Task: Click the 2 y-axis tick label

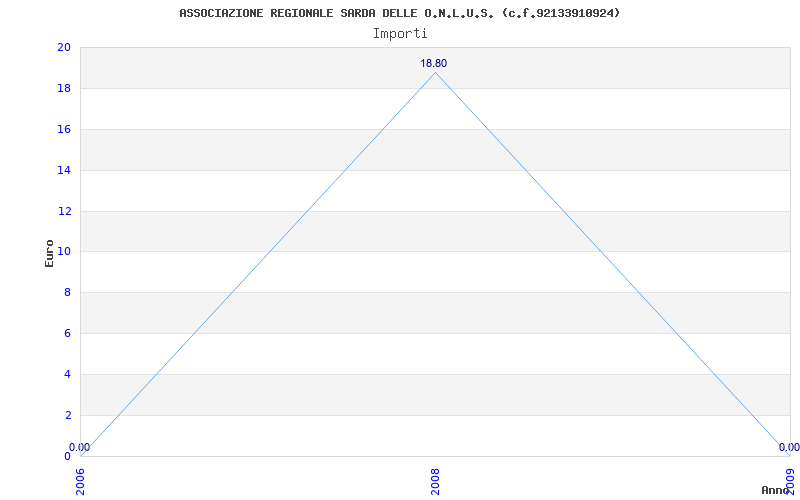Action: coord(67,415)
